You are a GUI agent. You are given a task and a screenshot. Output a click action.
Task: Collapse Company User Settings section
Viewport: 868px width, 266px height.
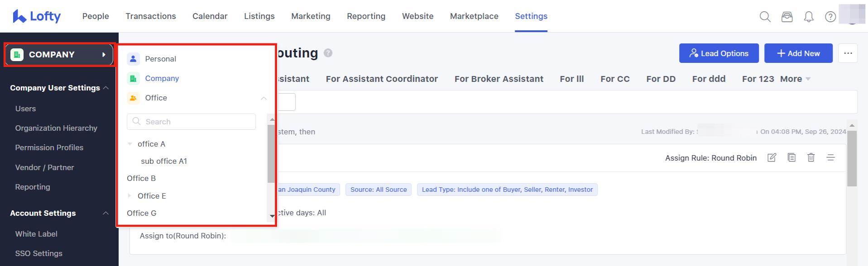[x=106, y=88]
